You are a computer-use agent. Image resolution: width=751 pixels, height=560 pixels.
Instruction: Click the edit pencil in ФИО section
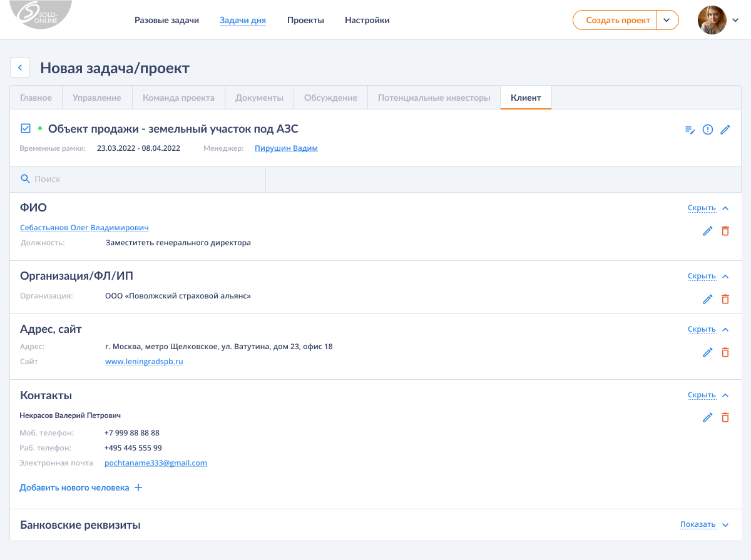click(x=708, y=231)
